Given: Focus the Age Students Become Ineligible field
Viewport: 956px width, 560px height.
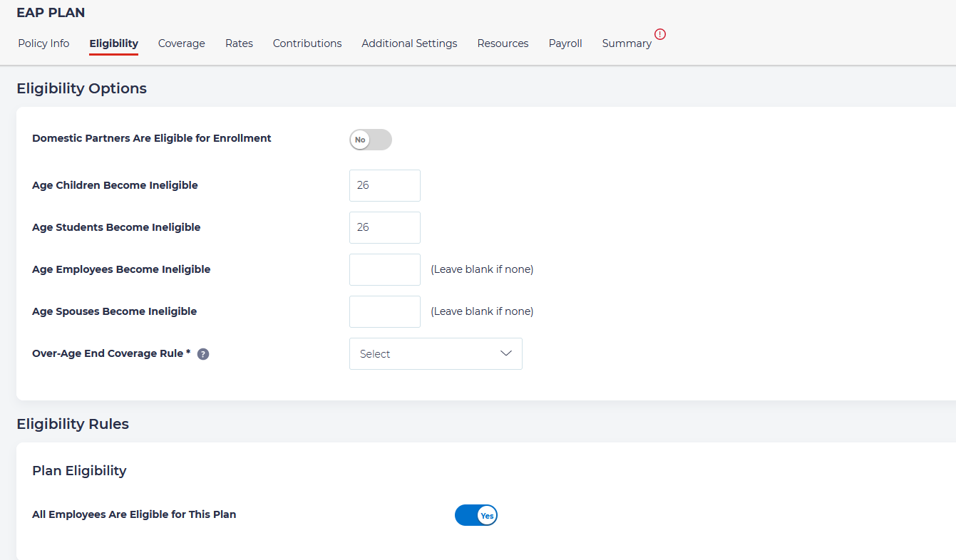Looking at the screenshot, I should 385,227.
